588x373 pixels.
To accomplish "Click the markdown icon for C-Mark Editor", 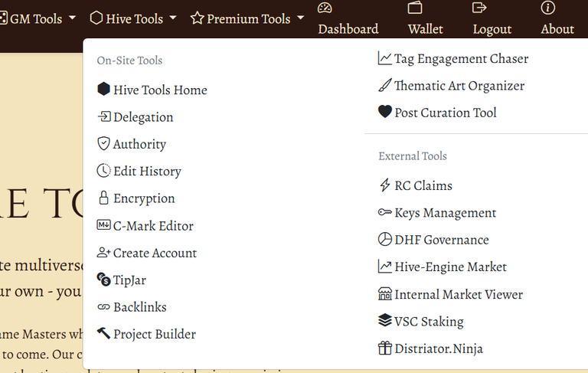I will click(103, 225).
